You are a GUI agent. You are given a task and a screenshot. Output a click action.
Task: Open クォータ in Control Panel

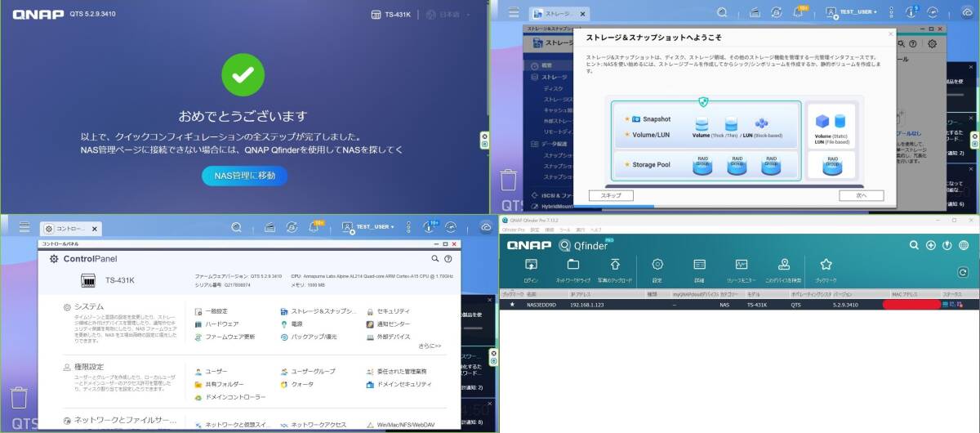coord(296,384)
